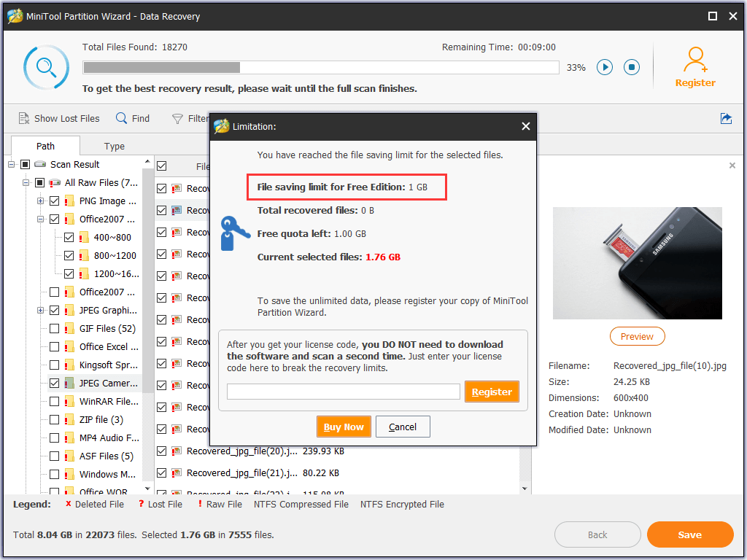The image size is (747, 560).
Task: Uncheck the PNG Image folder checkbox
Action: [x=55, y=201]
